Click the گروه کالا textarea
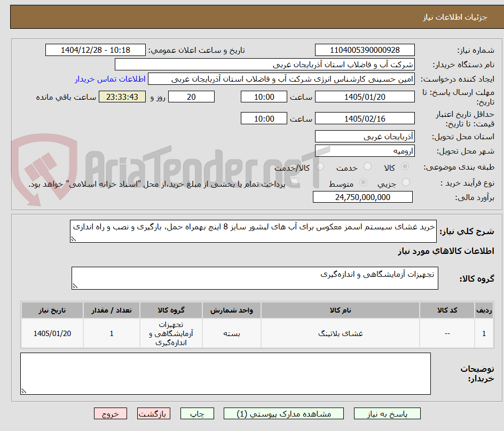 pos(255,278)
